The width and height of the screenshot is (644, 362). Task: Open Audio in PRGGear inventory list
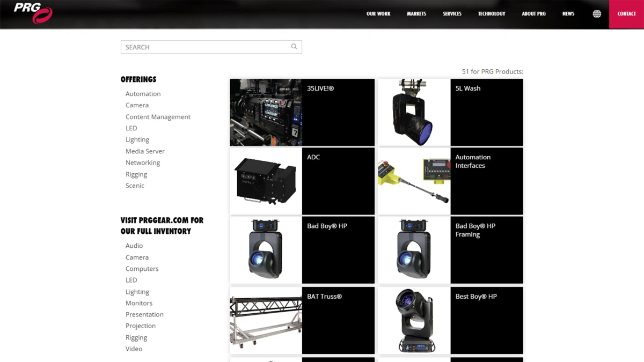click(x=134, y=246)
